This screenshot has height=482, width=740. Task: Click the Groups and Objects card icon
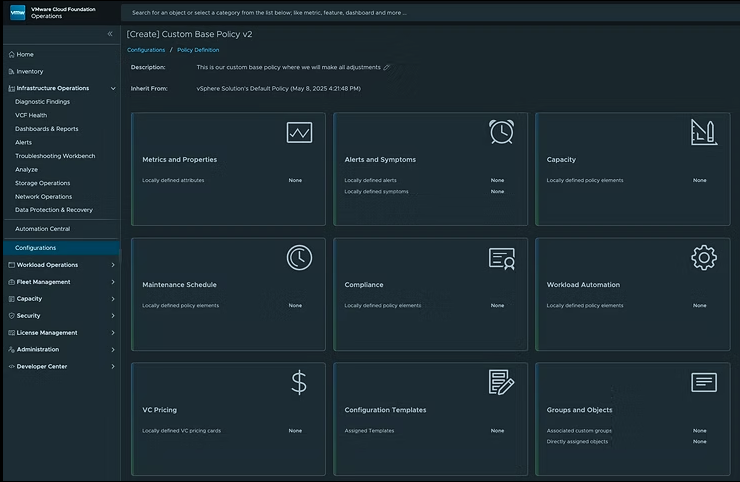[x=703, y=382]
